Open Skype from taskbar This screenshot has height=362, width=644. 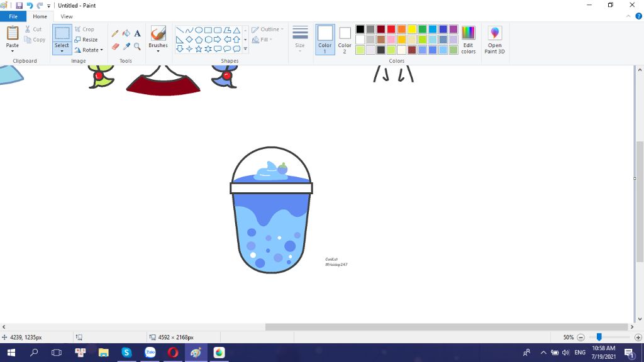[126, 353]
